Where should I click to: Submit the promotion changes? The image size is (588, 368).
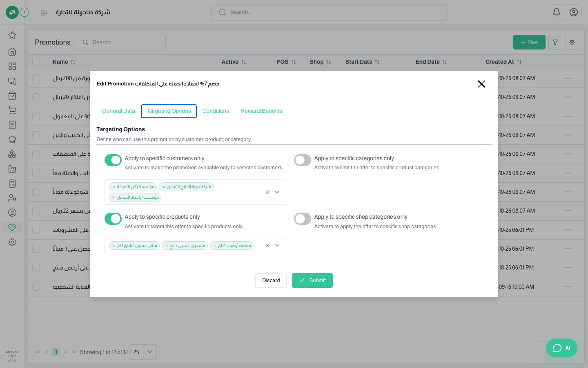coord(312,280)
